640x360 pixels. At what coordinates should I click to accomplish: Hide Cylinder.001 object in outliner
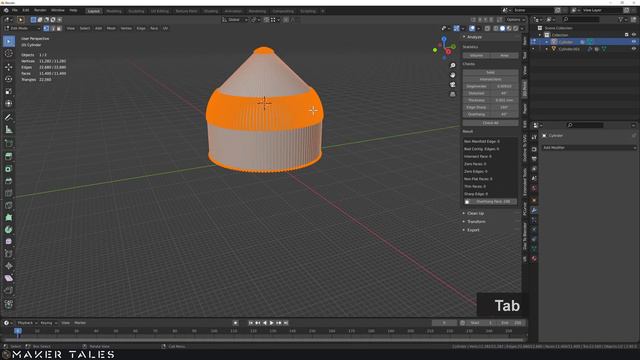click(634, 49)
